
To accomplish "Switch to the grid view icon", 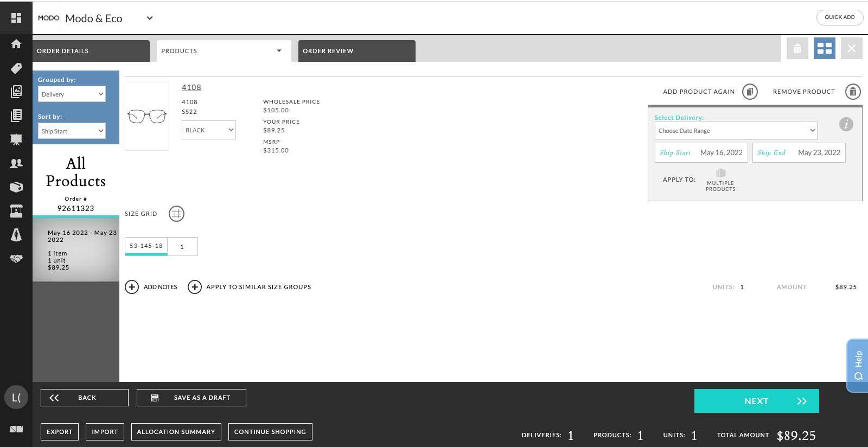I will click(825, 48).
